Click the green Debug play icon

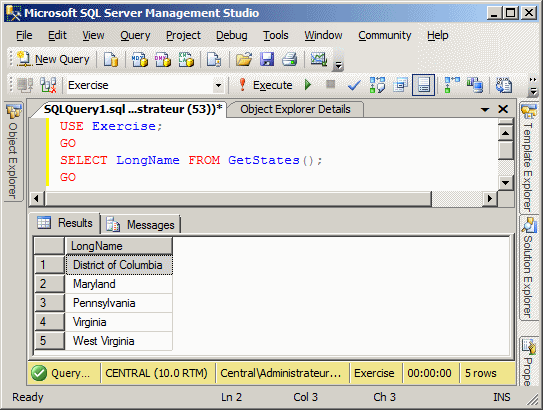[x=308, y=85]
